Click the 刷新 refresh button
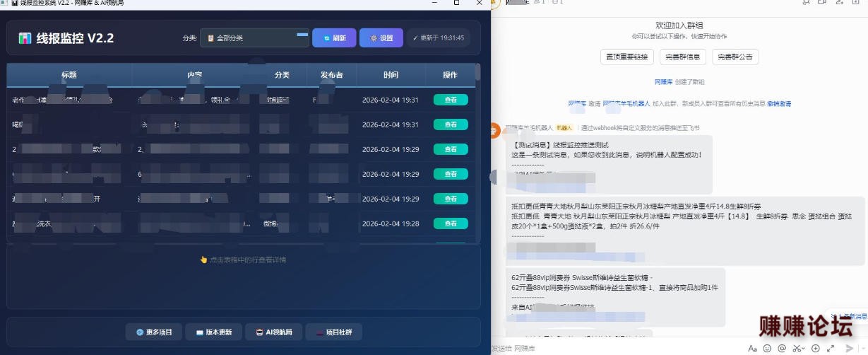Viewport: 868px width, 355px height. point(334,38)
